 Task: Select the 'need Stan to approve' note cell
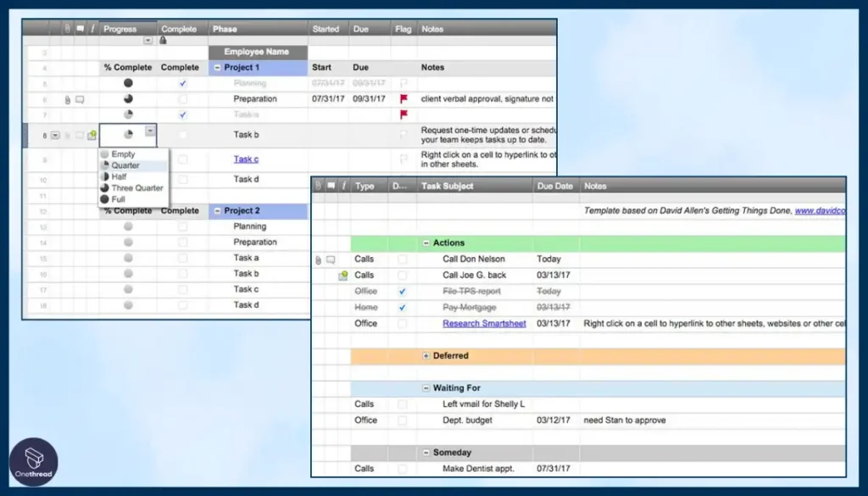[712, 421]
